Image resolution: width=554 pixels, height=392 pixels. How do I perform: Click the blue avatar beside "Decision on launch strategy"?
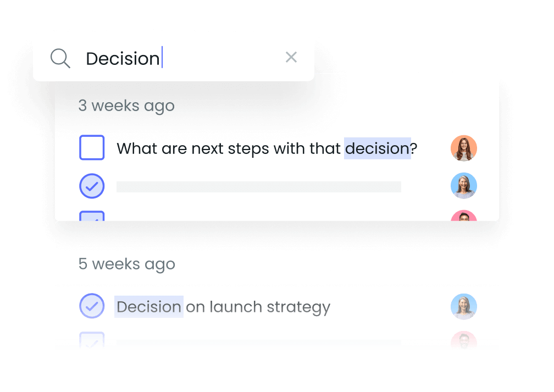point(463,306)
